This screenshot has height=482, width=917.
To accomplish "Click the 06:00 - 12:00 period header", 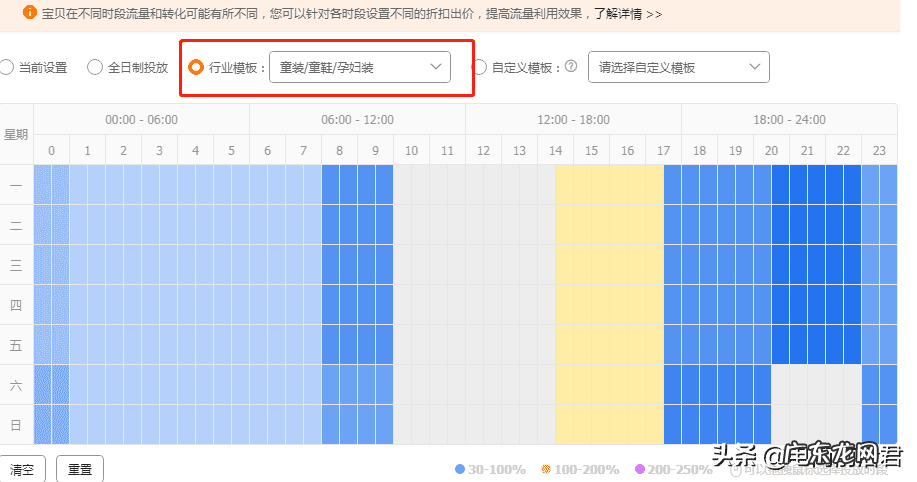I will [357, 120].
